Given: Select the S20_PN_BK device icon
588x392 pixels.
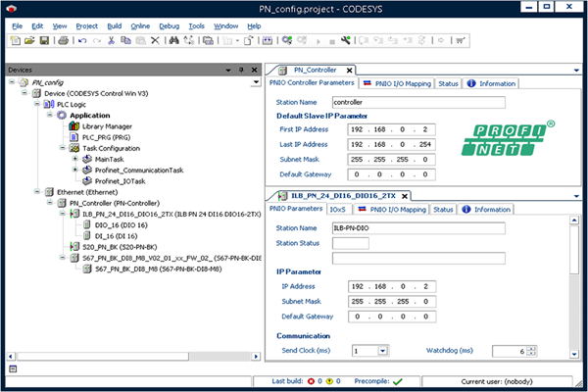Looking at the screenshot, I should [74, 247].
